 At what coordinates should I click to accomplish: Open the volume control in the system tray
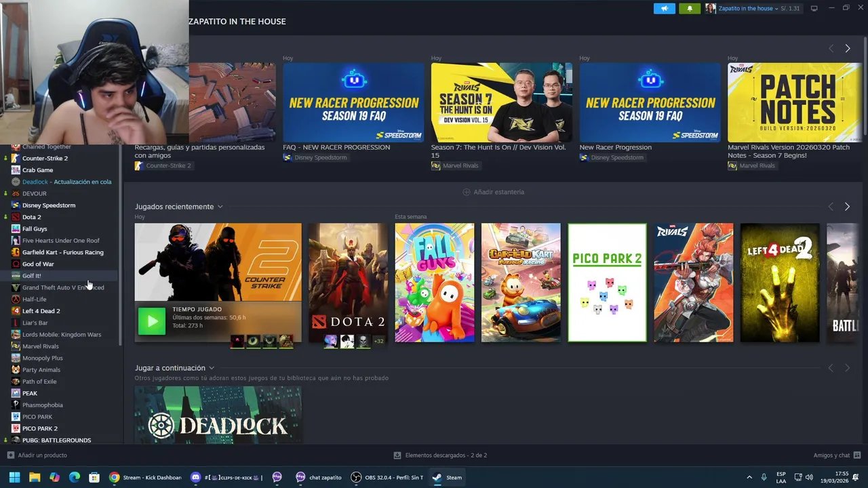point(809,477)
